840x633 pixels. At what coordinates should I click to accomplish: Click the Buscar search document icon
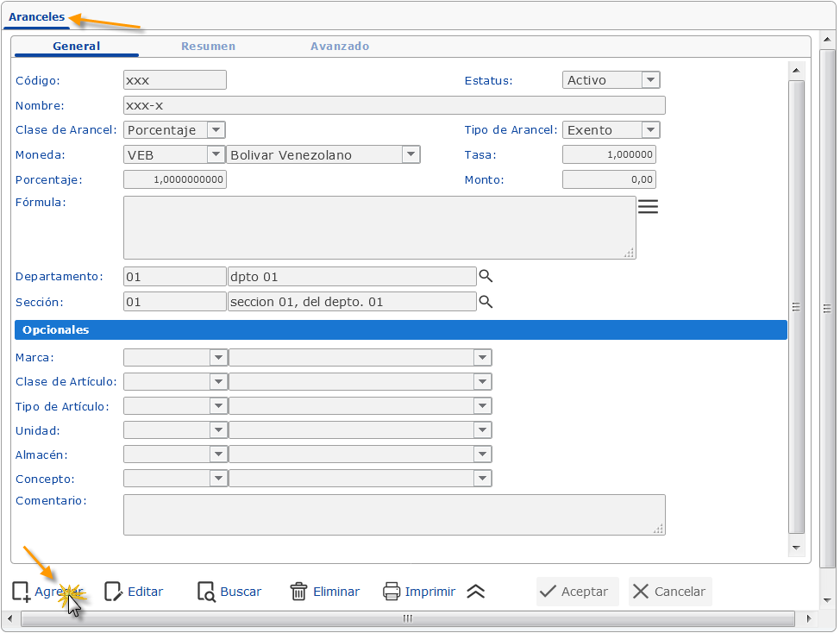(206, 592)
